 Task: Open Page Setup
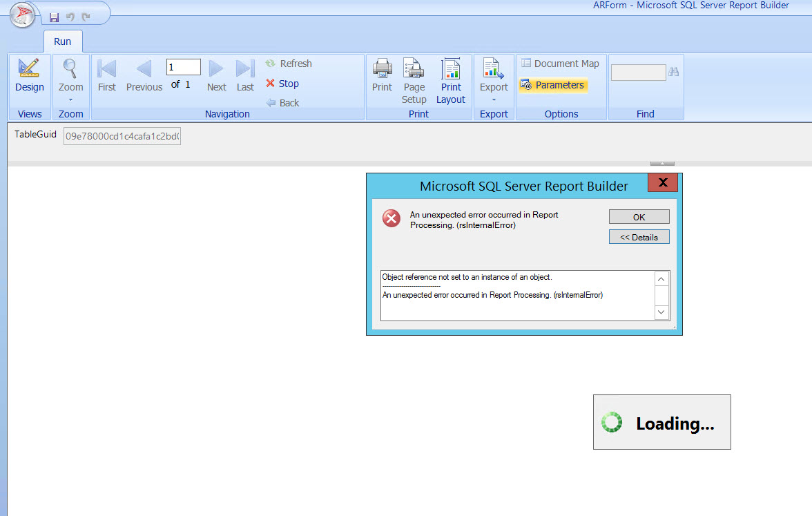414,81
